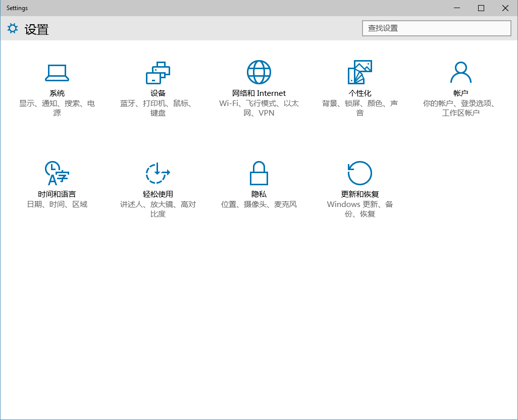
Task: Click the Windows 更新、备份、恢复 description
Action: [360, 209]
